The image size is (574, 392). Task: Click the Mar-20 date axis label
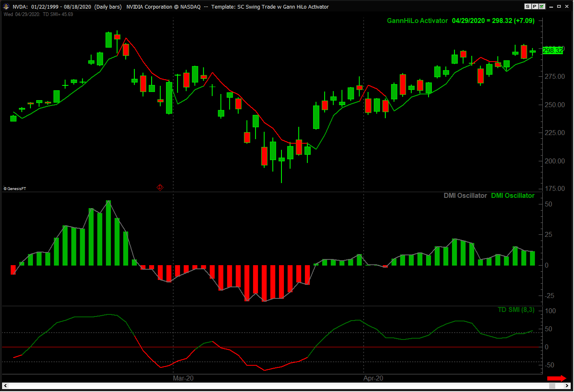183,378
